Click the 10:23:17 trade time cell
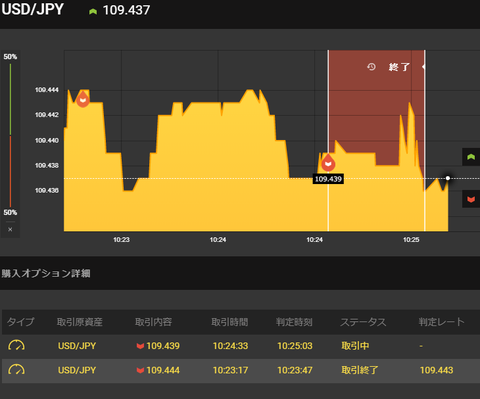The height and width of the screenshot is (399, 480). tap(230, 370)
